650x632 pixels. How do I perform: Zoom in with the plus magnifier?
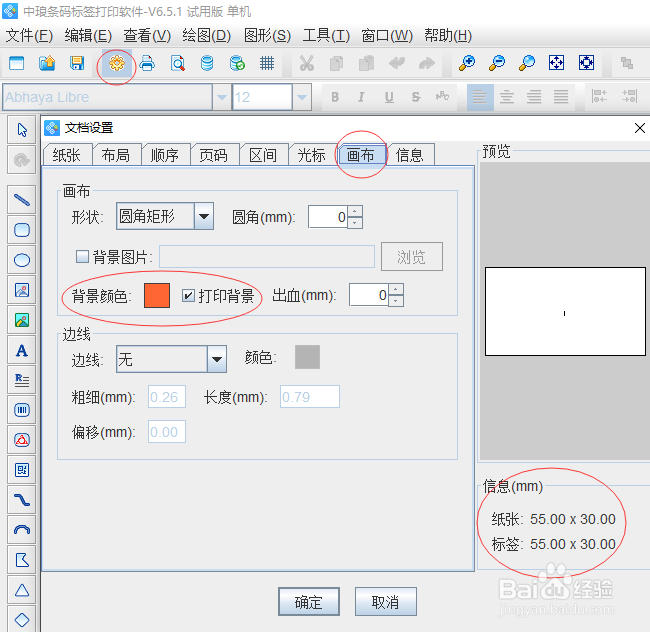click(467, 63)
